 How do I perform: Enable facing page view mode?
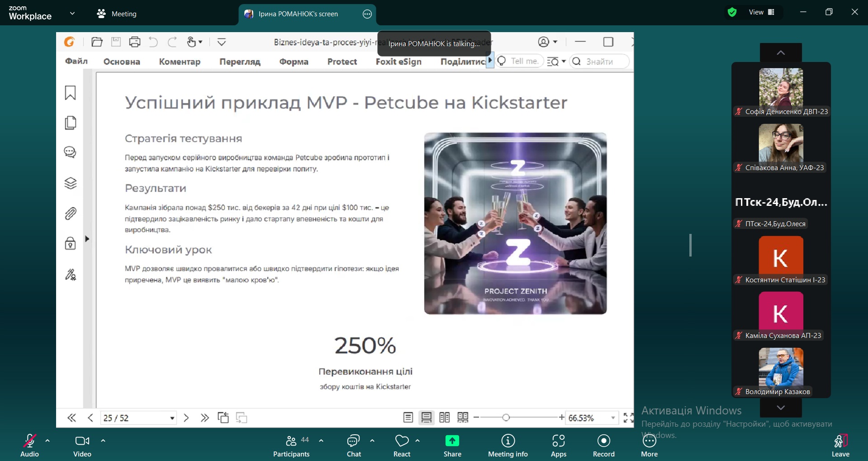[444, 418]
